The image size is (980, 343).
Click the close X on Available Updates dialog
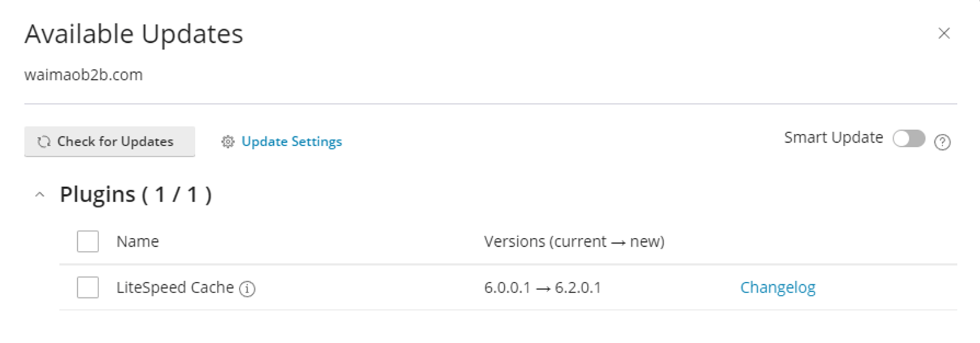pyautogui.click(x=944, y=34)
